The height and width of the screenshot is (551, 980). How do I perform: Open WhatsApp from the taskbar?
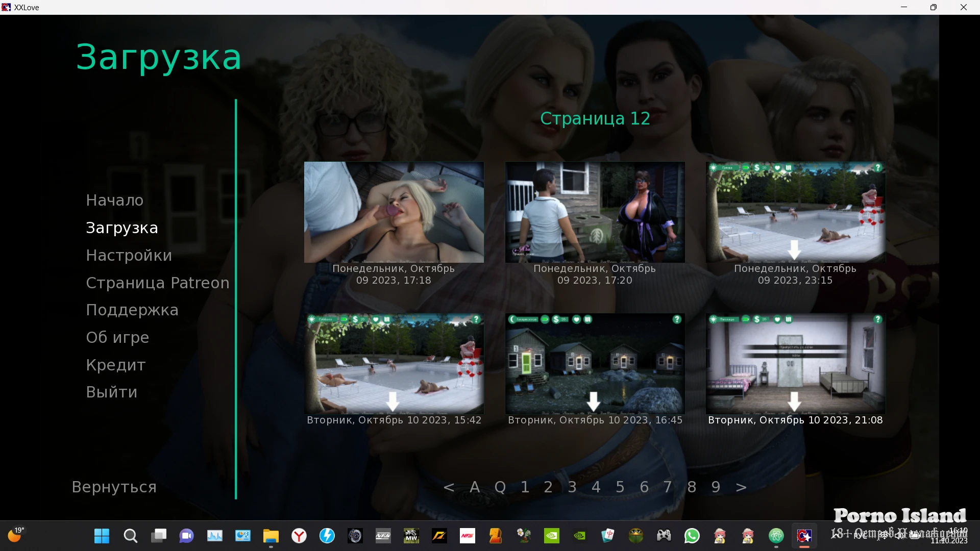coord(692,536)
